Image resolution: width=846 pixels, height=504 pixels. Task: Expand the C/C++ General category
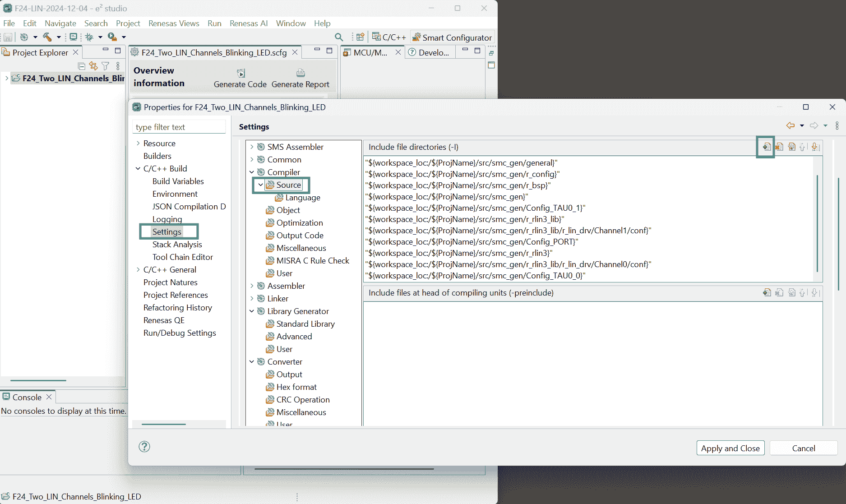[138, 270]
